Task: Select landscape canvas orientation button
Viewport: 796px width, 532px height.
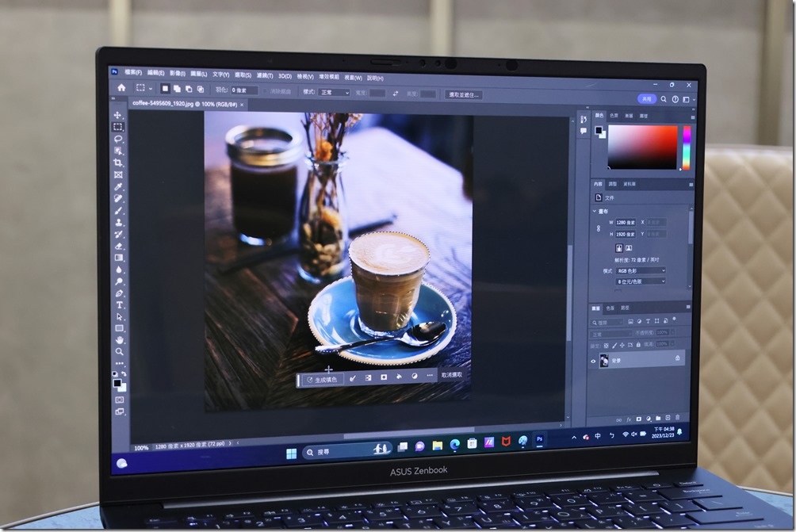Action: [629, 248]
